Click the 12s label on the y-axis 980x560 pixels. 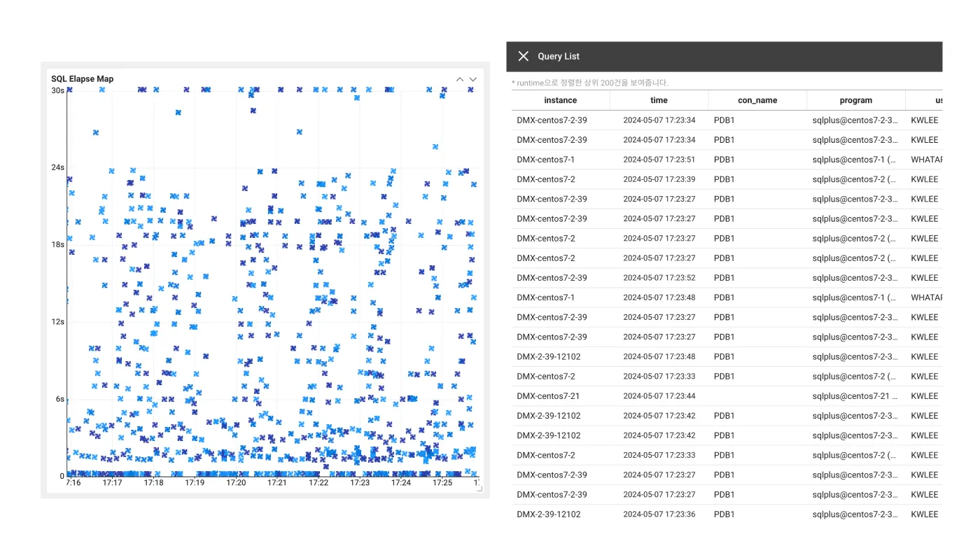[x=57, y=322]
